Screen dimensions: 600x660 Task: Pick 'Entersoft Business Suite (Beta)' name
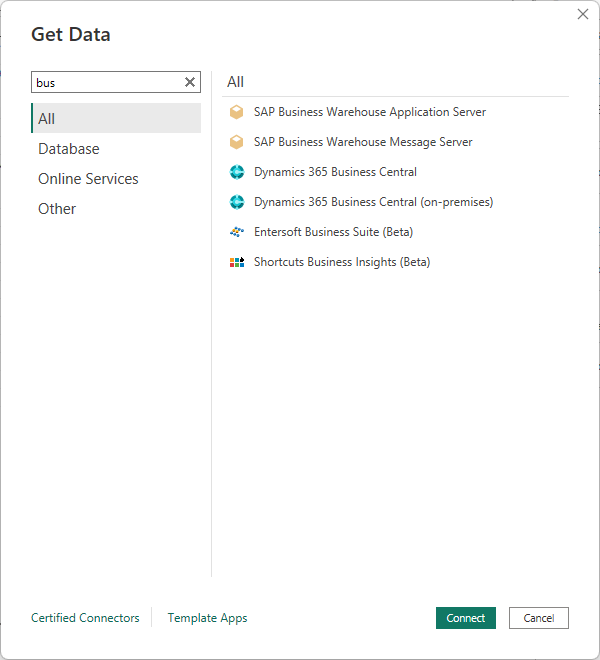[x=333, y=232]
